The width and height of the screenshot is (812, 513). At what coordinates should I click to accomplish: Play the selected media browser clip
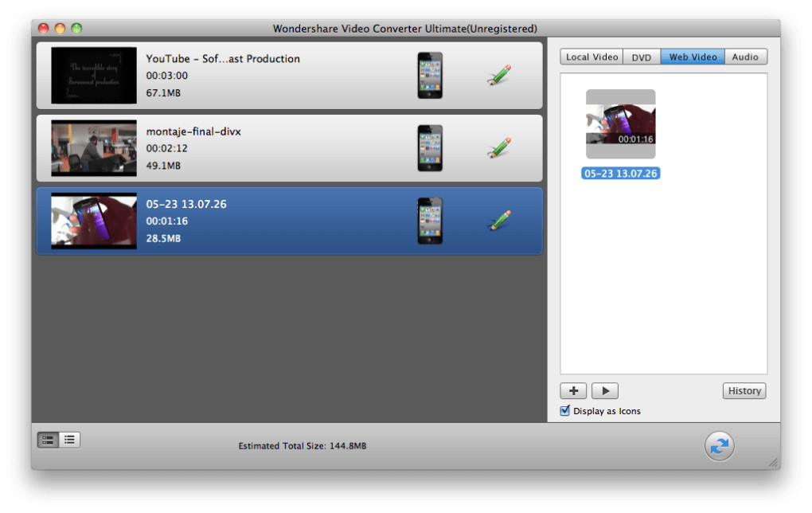point(605,390)
